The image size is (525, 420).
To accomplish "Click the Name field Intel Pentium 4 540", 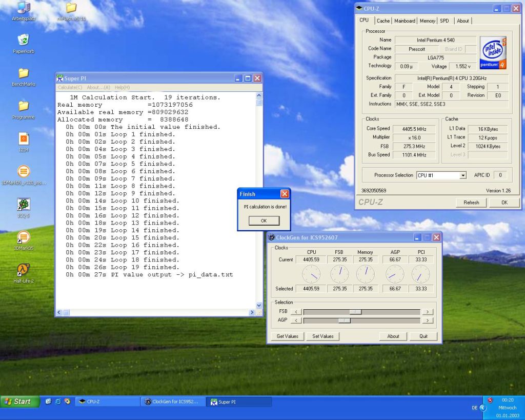I will (x=436, y=40).
